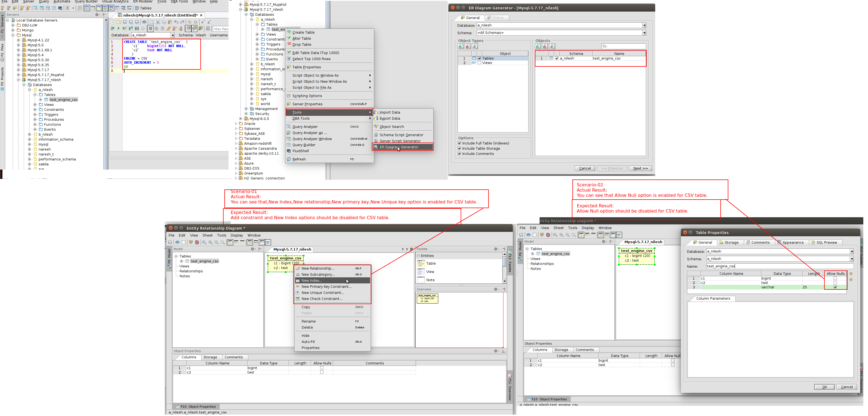Screen dimensions: 868x416
Task: Toggle Allow Nulls for varchar row in Table Properties
Action: 835,287
